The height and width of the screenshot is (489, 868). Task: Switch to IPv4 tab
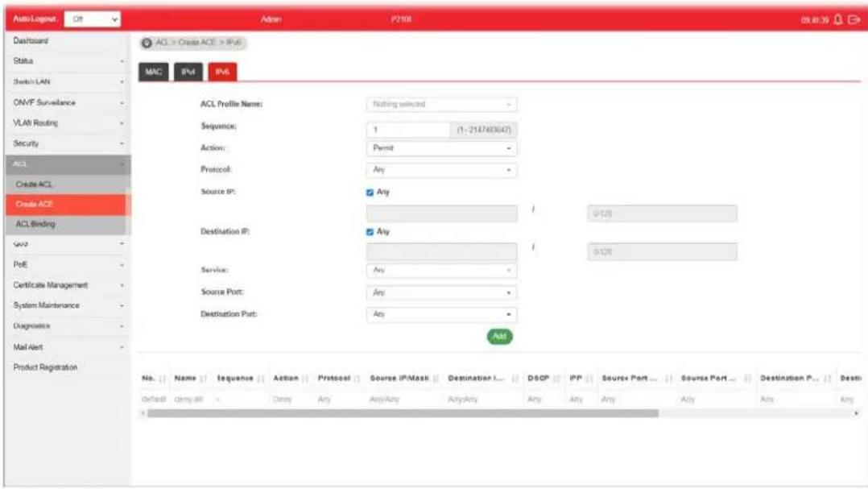point(188,72)
